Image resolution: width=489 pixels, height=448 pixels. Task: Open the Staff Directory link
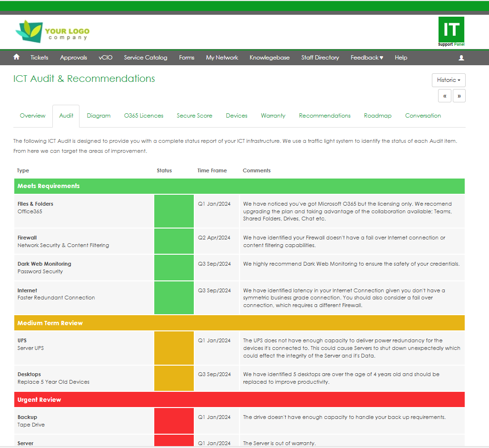(320, 58)
